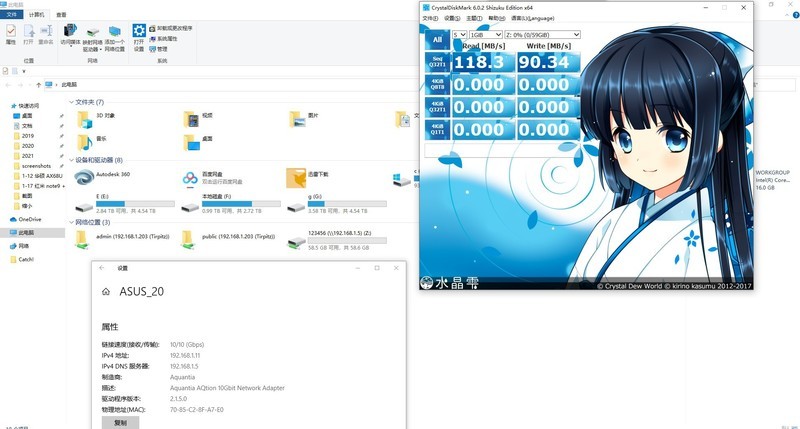Open the admin (192.168.1.203) network location

tap(122, 239)
